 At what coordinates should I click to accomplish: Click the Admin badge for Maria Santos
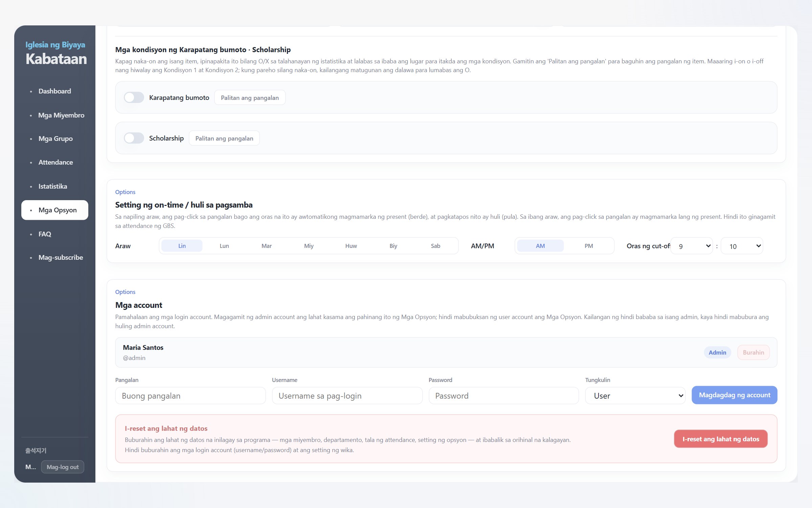pos(717,353)
